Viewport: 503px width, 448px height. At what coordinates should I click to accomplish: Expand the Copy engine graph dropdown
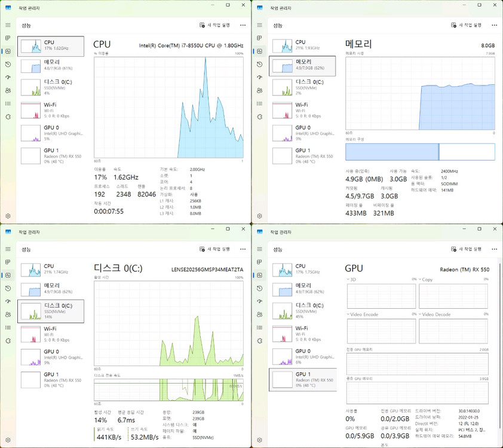(420, 280)
